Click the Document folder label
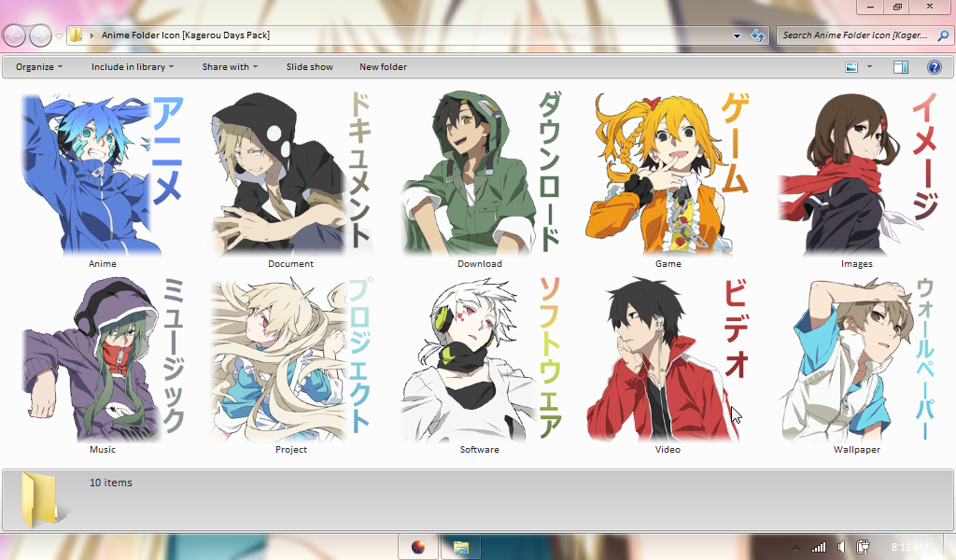 coord(291,264)
